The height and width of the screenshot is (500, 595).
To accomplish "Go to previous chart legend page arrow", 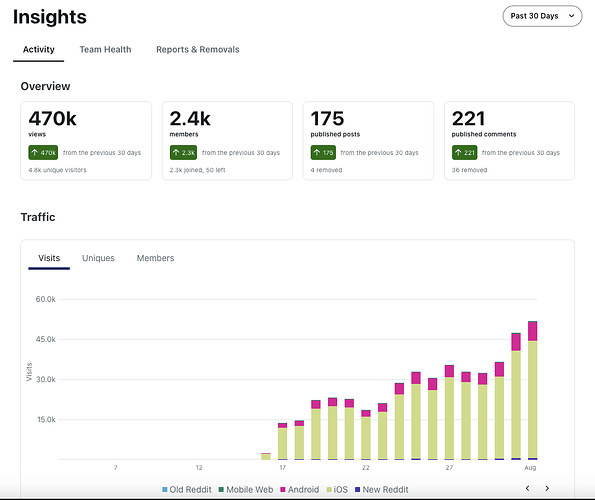I will 527,488.
